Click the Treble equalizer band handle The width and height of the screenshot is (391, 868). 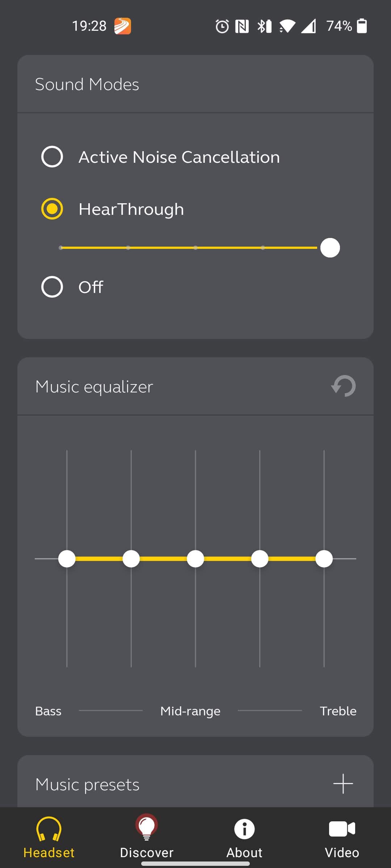[324, 559]
